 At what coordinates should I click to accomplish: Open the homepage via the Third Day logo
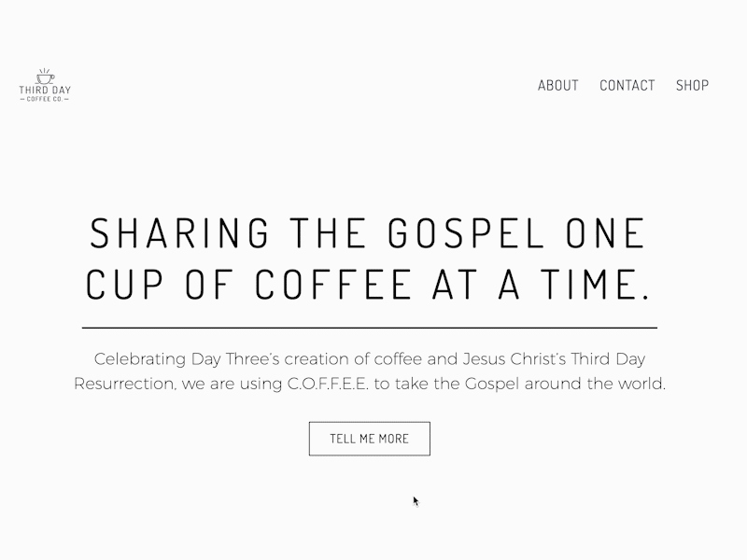[45, 84]
